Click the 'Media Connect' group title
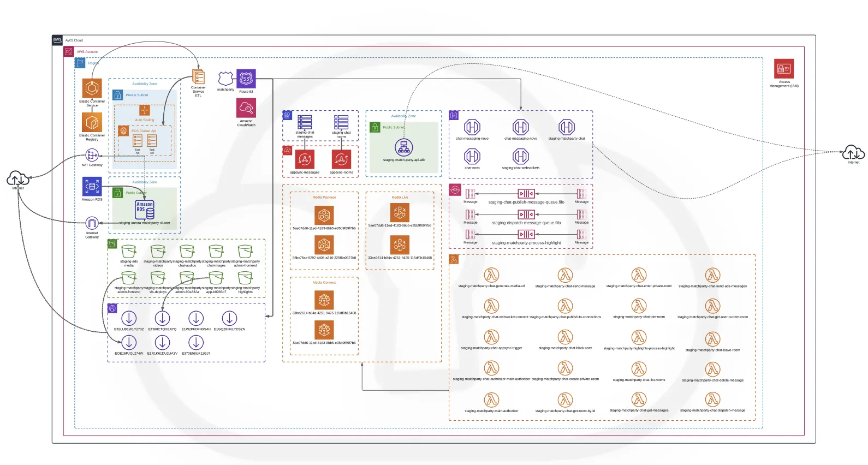Viewport: 868px width, 465px height. (x=324, y=283)
